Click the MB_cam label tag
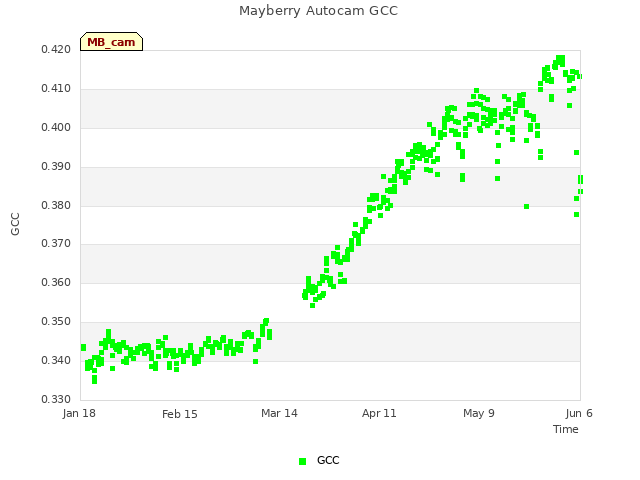The height and width of the screenshot is (480, 640). pos(111,42)
